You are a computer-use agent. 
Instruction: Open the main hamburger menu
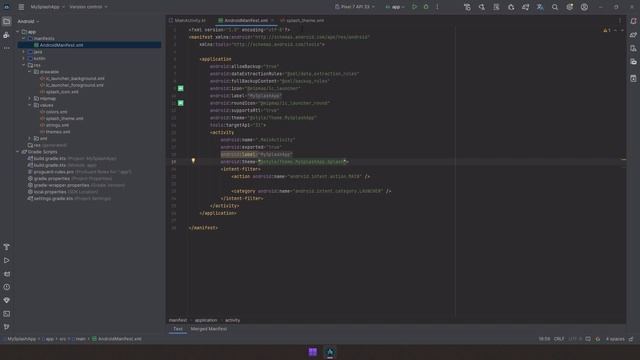click(x=21, y=7)
